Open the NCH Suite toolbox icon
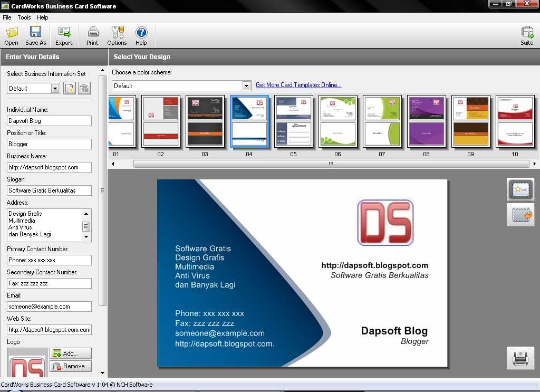This screenshot has width=540, height=392. (527, 36)
